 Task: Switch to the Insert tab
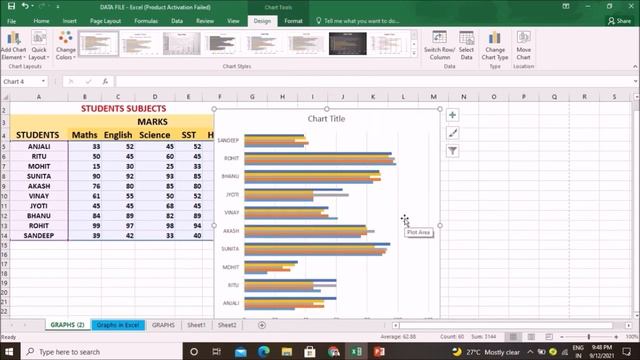[x=69, y=21]
